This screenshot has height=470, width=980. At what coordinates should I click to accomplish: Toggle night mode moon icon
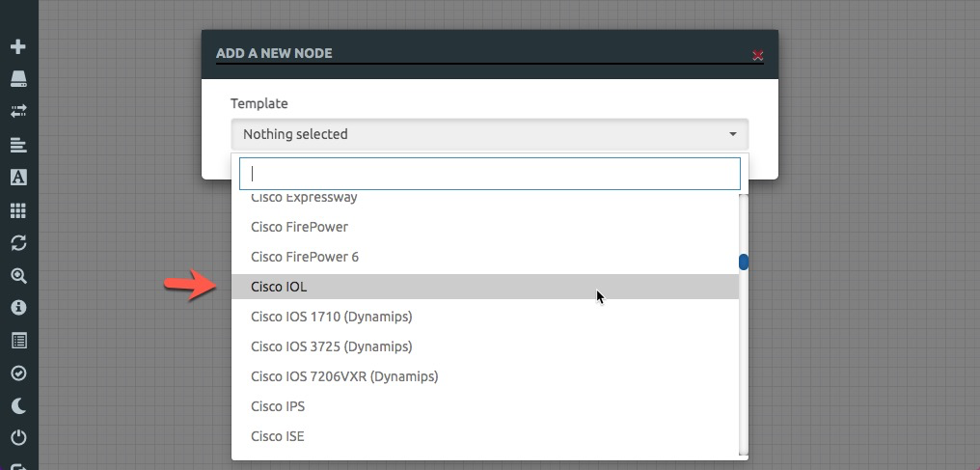click(x=18, y=405)
